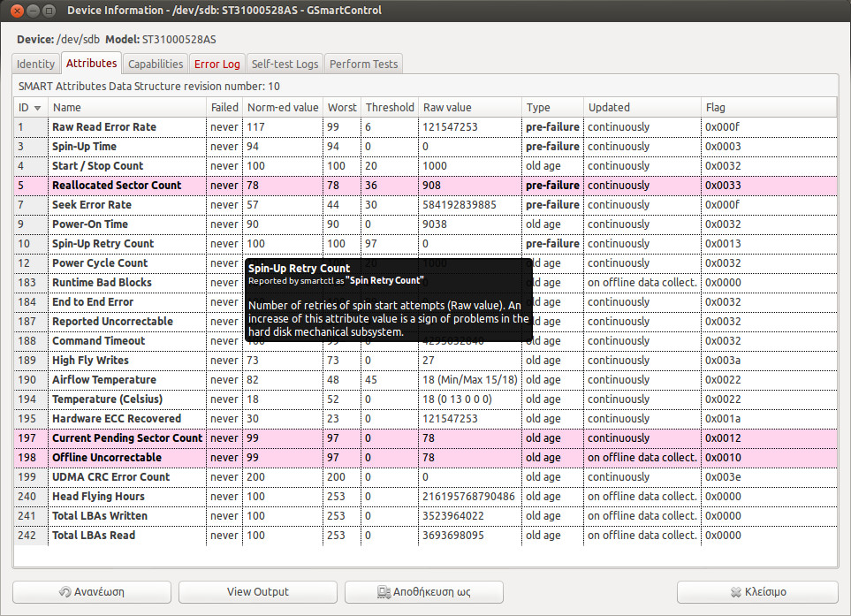Select the Hardware ECC Recovered row
851x616 pixels.
click(x=426, y=419)
